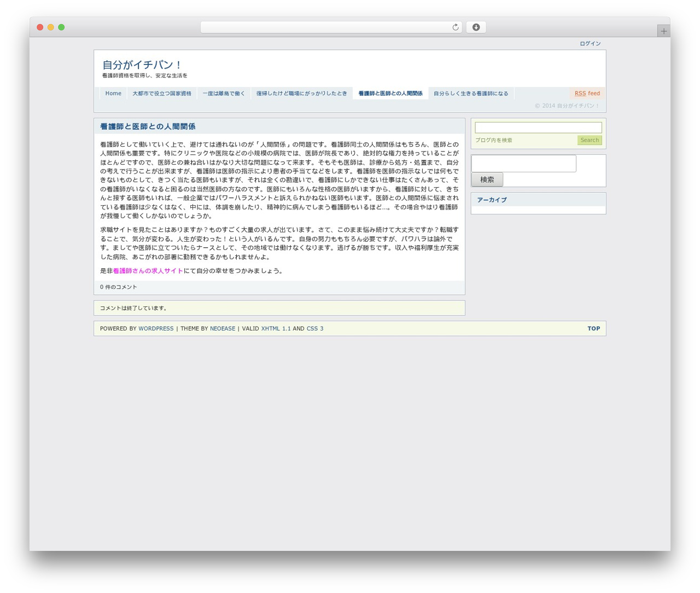700x593 pixels.
Task: Open the browser downloads icon
Action: click(x=476, y=27)
